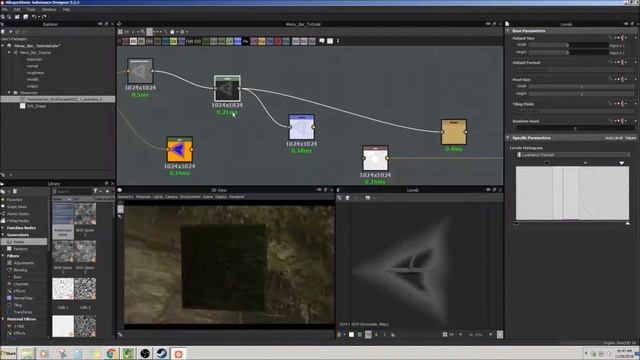
Task: Select the Levels node in graph
Action: [227, 88]
